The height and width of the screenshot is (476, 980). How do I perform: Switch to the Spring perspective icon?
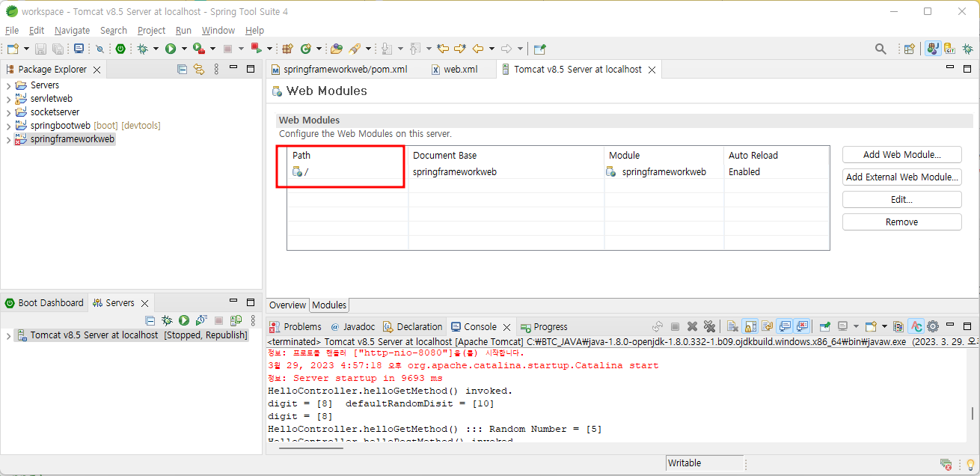(x=933, y=49)
